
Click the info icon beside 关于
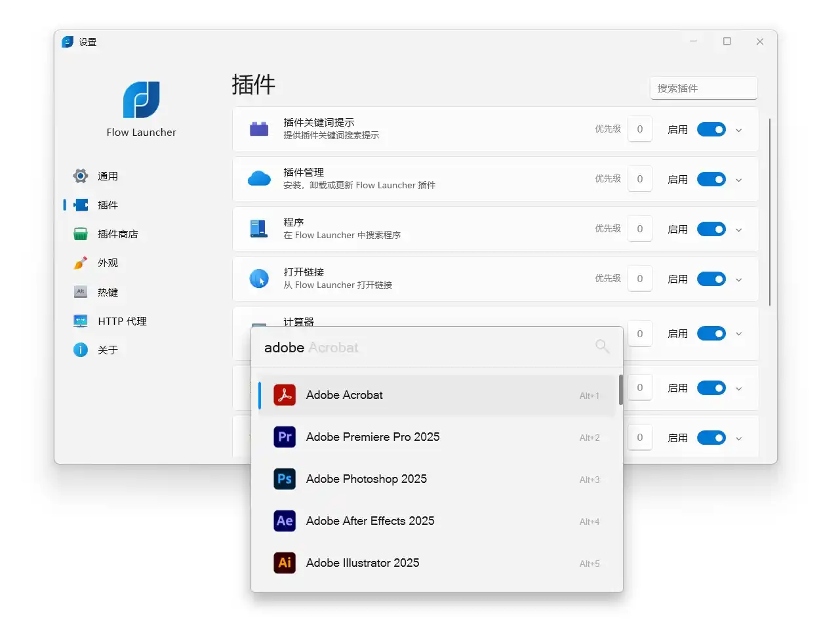click(81, 350)
